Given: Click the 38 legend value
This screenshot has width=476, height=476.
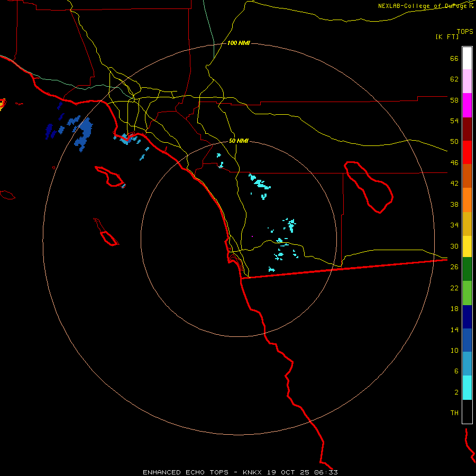Looking at the screenshot, I should [x=454, y=204].
